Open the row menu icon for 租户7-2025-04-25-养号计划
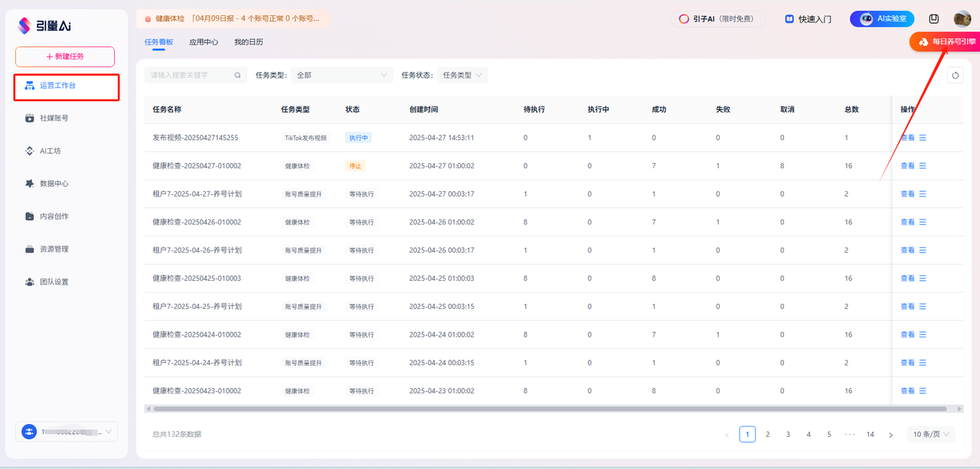Image resolution: width=980 pixels, height=469 pixels. pos(923,306)
